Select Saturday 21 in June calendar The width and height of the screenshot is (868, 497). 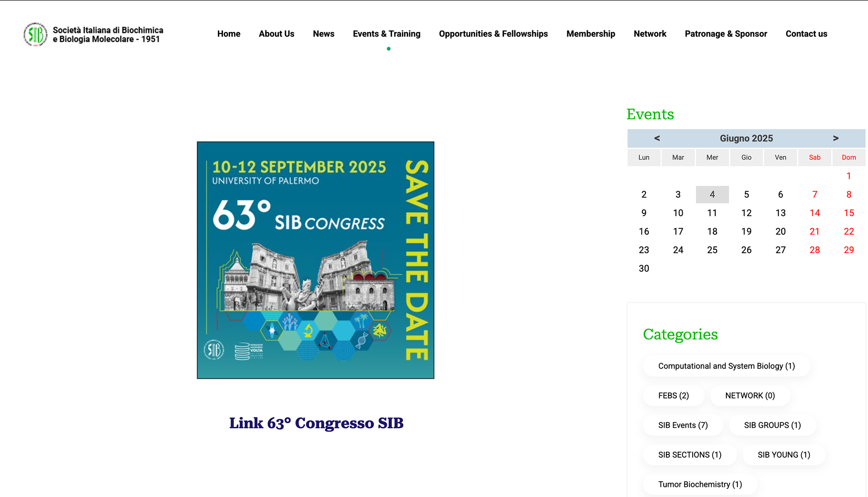(815, 232)
